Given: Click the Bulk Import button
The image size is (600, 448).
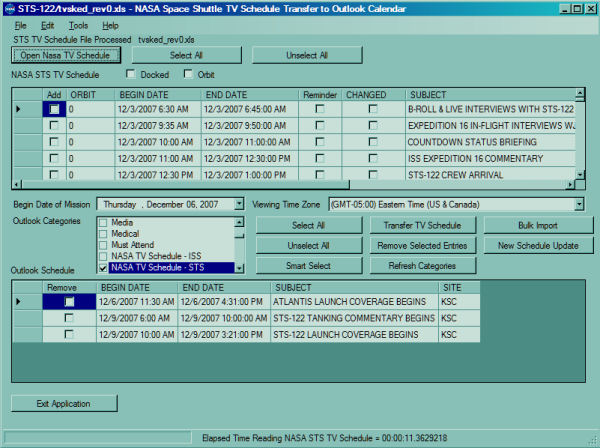Looking at the screenshot, I should tap(538, 225).
